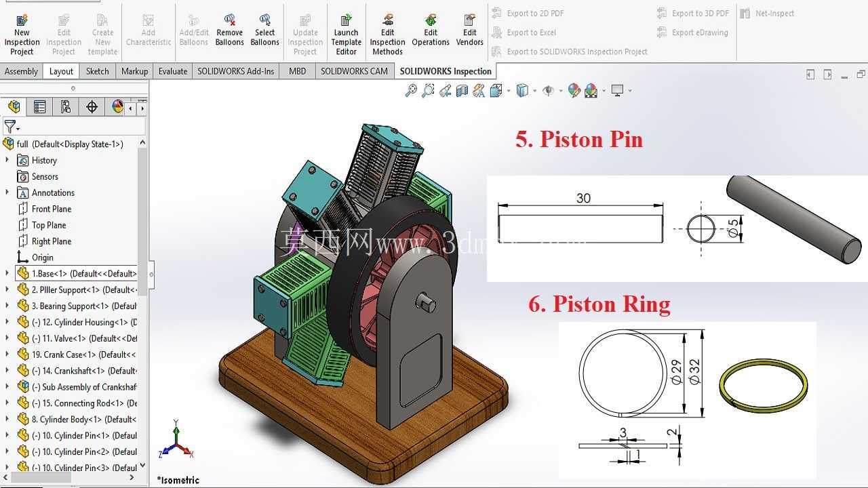Image resolution: width=868 pixels, height=488 pixels.
Task: Switch to SOLIDWORKS Add-Ins tab
Action: pyautogui.click(x=236, y=71)
